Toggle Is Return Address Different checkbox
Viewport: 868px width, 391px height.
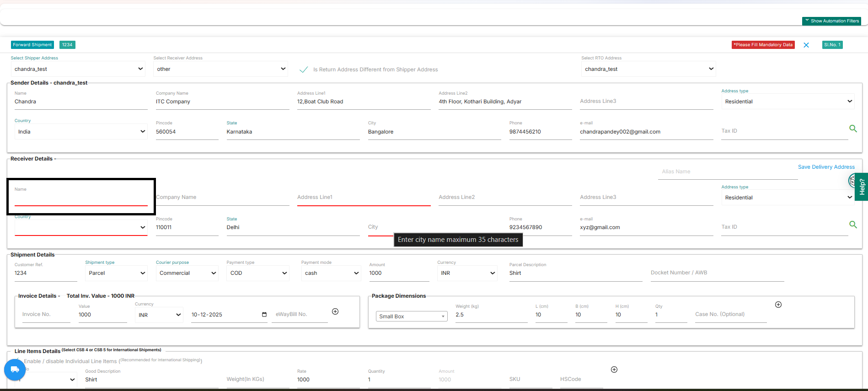[304, 70]
